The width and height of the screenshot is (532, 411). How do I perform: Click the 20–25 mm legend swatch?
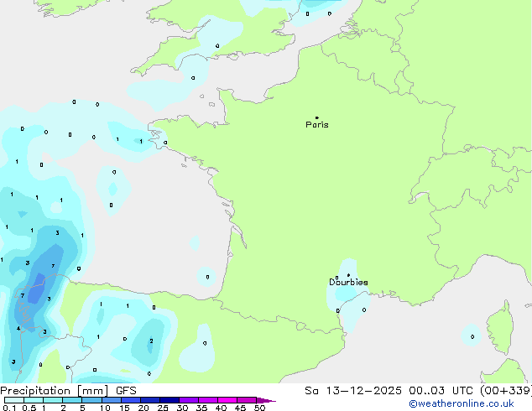150,400
